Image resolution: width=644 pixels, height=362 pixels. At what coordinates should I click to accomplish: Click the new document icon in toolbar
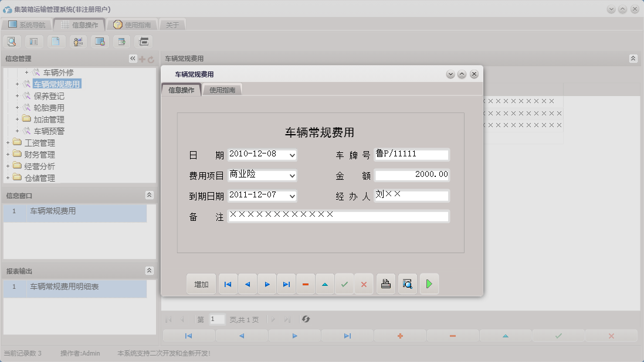pos(56,42)
